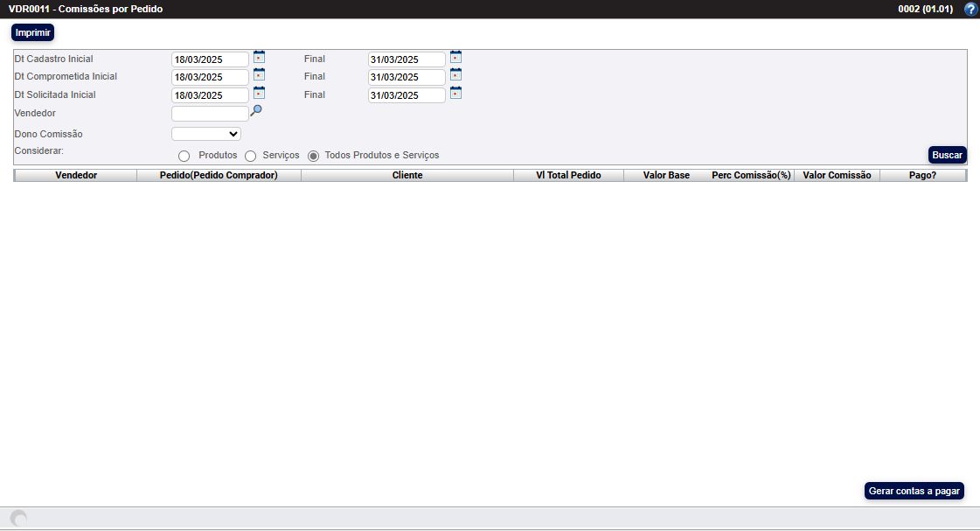Viewport: 980px width, 531px height.
Task: Select the Produtos radio option
Action: click(x=184, y=155)
